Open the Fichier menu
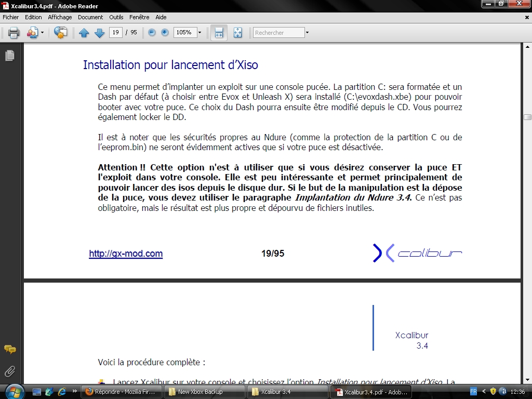Screen dimensions: 532x399 click(11, 17)
